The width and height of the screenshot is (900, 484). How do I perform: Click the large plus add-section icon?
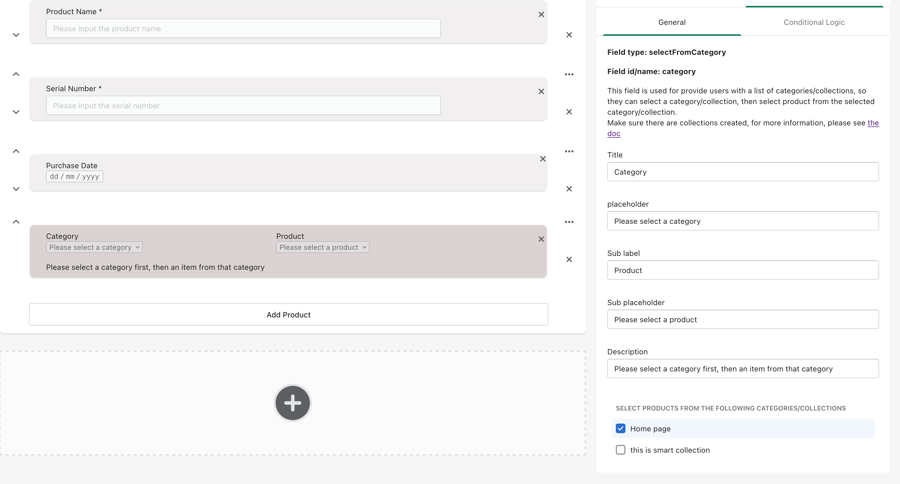pyautogui.click(x=292, y=403)
